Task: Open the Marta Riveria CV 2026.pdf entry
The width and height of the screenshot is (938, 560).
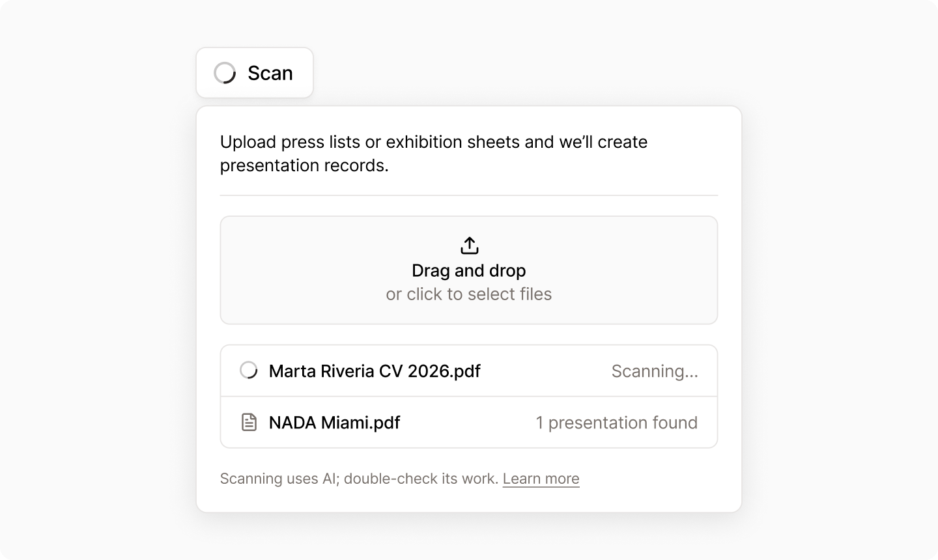Action: click(x=375, y=371)
